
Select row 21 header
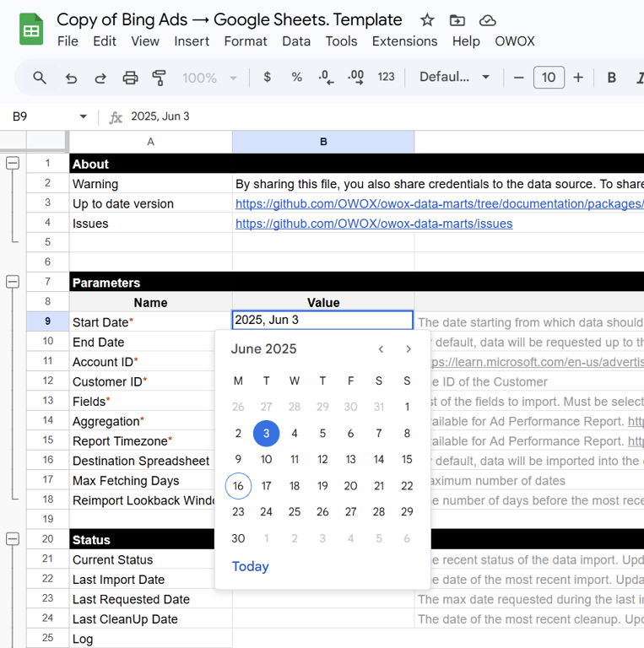click(47, 559)
